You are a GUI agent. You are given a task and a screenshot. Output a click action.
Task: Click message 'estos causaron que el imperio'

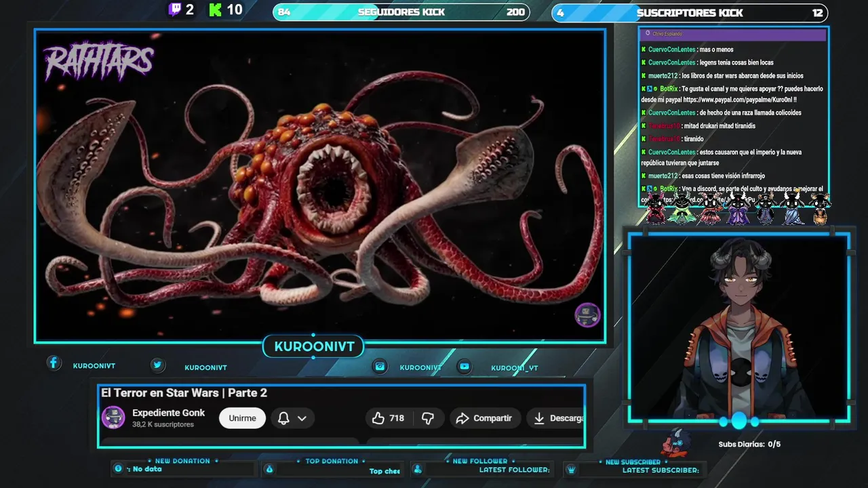[722, 158]
